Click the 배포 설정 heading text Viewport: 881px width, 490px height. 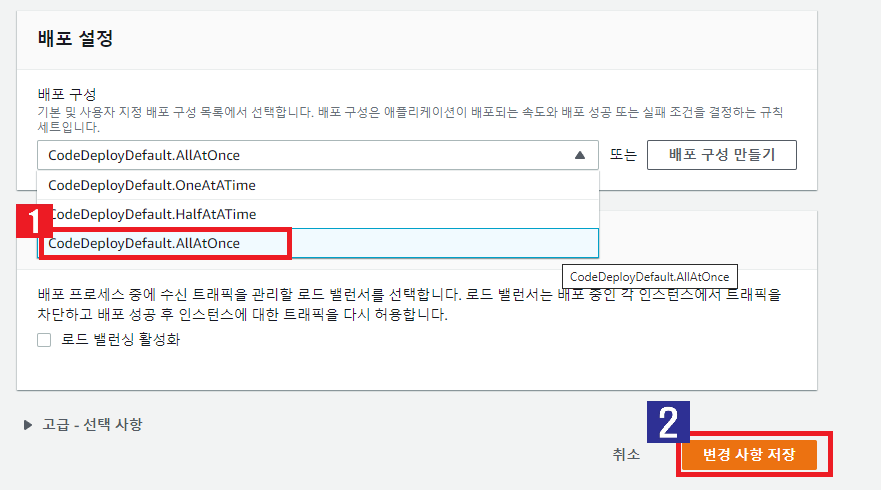point(75,38)
